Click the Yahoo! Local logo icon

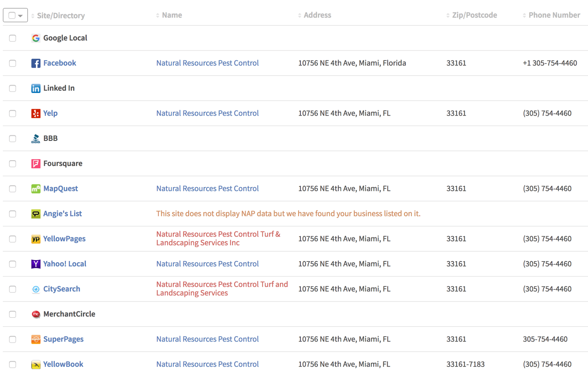click(36, 264)
